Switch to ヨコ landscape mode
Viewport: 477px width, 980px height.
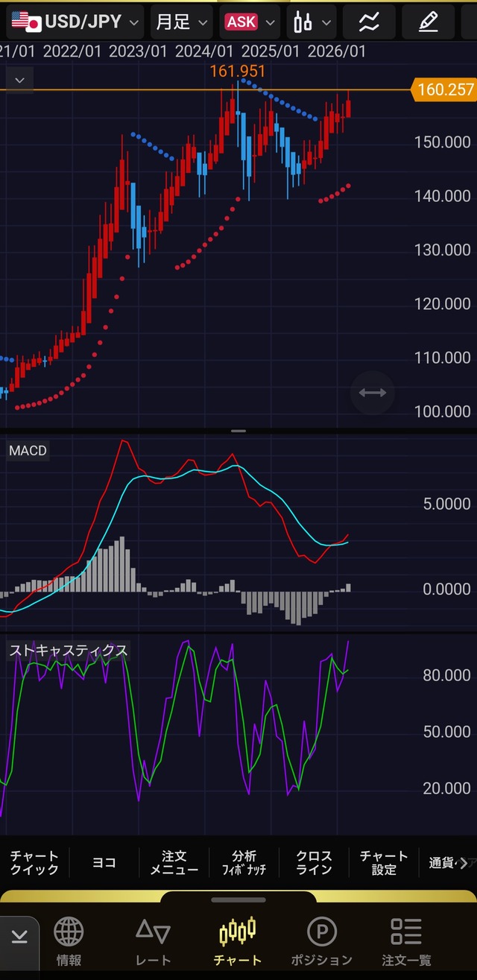(x=104, y=863)
